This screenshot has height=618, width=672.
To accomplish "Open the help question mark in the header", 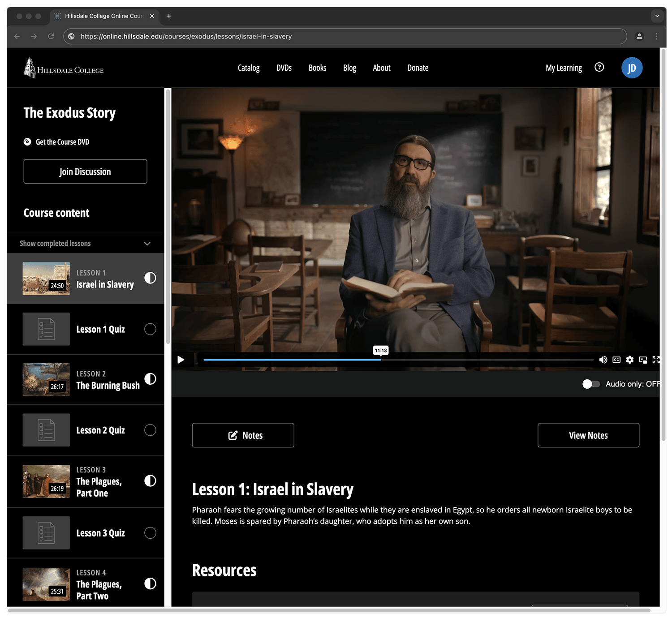I will [x=599, y=67].
